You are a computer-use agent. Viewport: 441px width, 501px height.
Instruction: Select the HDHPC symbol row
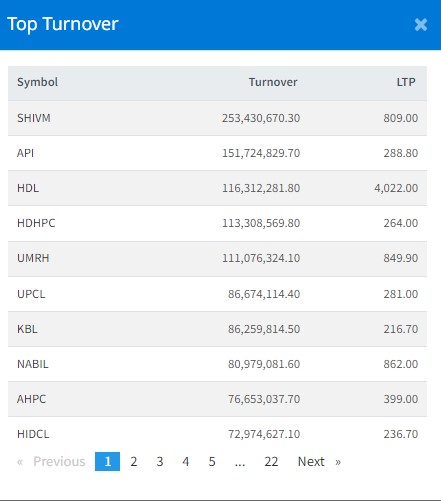coord(217,223)
